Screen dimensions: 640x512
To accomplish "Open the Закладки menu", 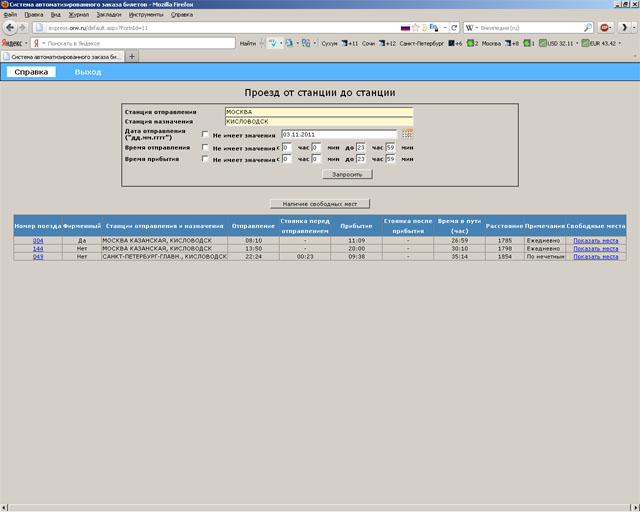I will point(109,16).
